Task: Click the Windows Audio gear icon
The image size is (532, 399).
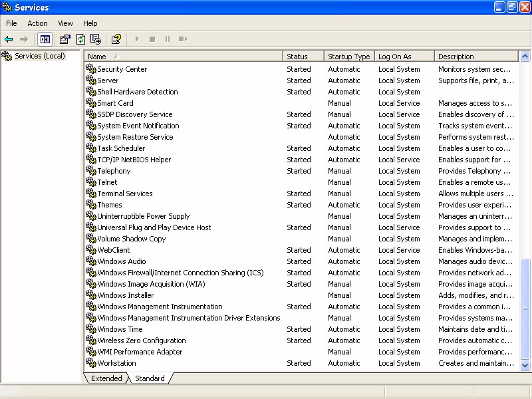Action: click(91, 261)
